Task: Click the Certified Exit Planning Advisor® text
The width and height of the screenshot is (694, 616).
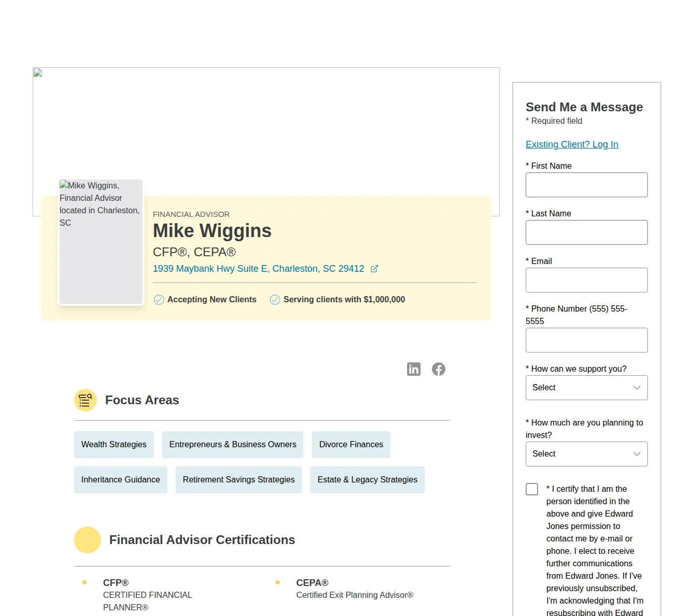Action: point(355,595)
